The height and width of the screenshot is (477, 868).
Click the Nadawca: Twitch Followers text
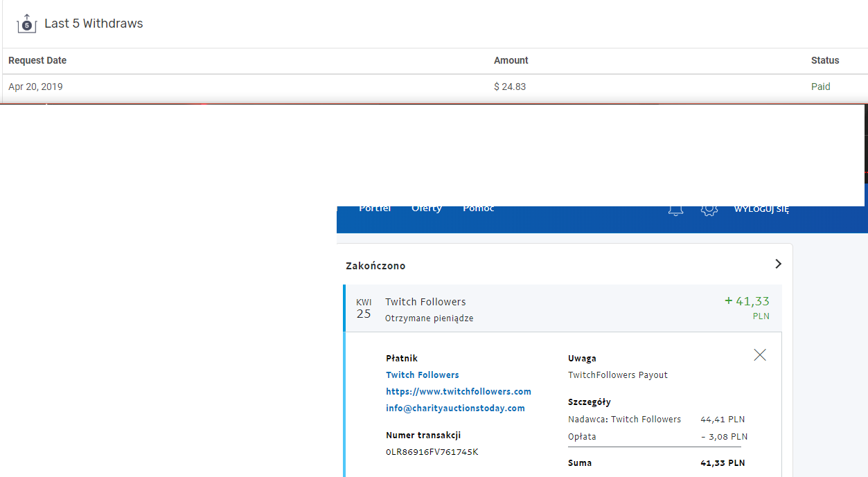pyautogui.click(x=625, y=419)
